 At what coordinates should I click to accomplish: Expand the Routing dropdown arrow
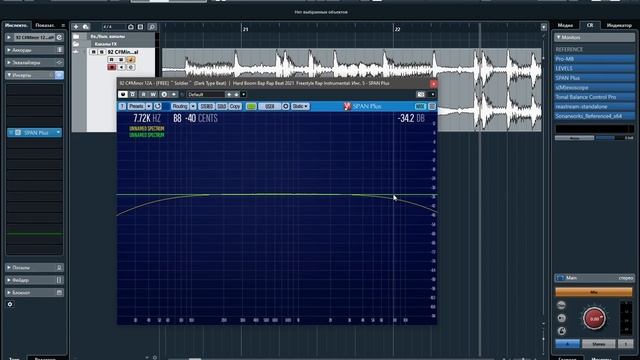tap(193, 106)
